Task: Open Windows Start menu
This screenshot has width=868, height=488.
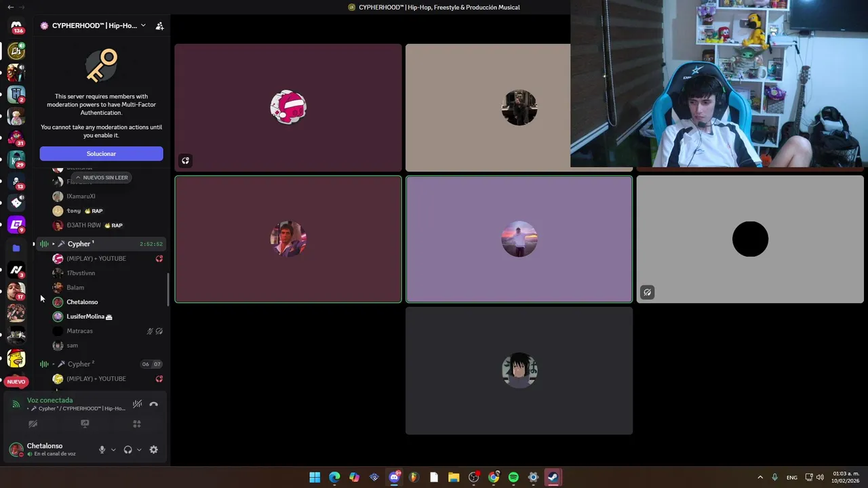Action: (x=315, y=477)
